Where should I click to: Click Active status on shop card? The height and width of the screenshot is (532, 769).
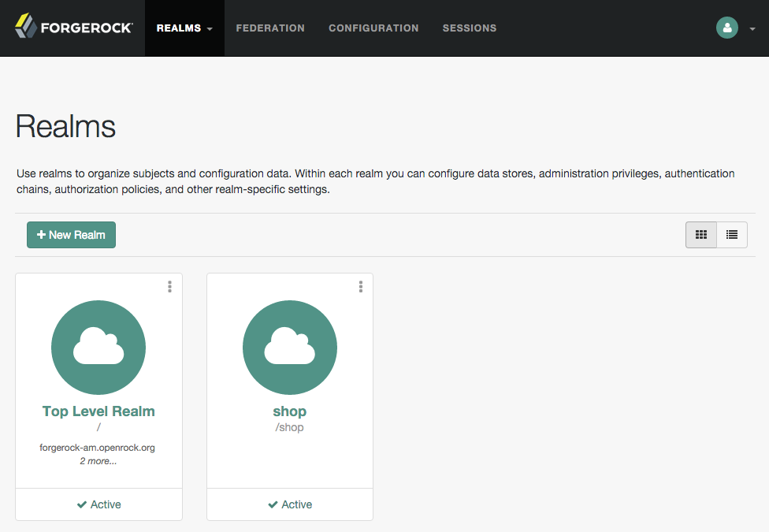coord(290,504)
